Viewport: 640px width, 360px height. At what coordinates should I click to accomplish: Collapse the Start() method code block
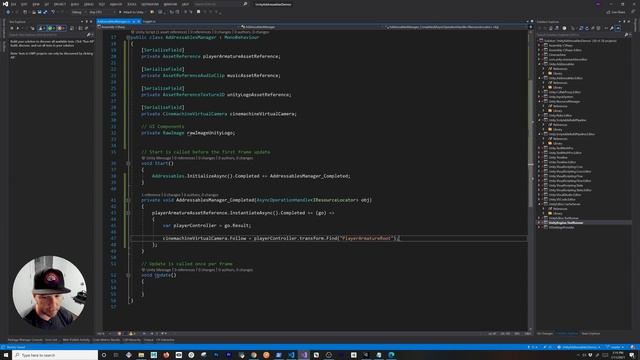pos(128,163)
